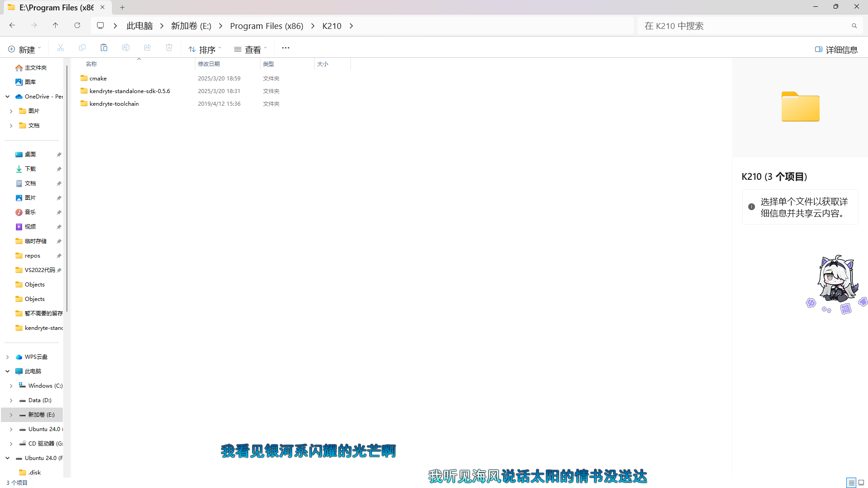Screen dimensions: 868x488
Task: Open the 新建 new item menu
Action: tap(24, 49)
